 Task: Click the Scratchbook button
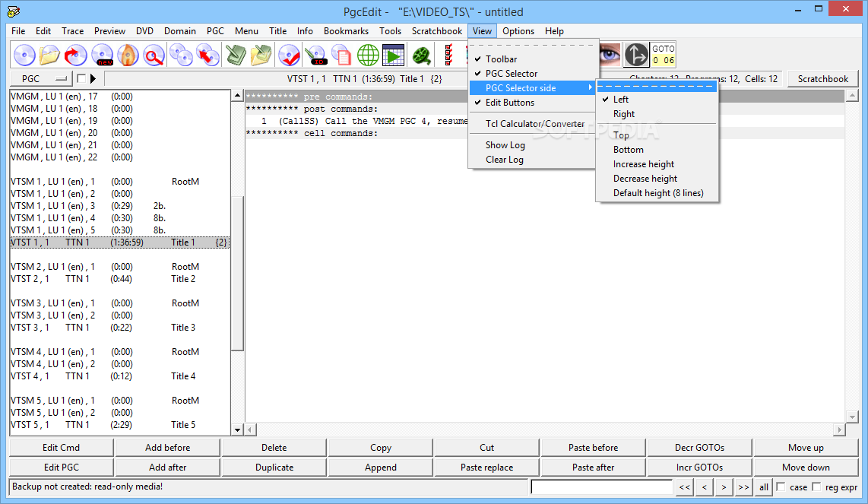[822, 78]
